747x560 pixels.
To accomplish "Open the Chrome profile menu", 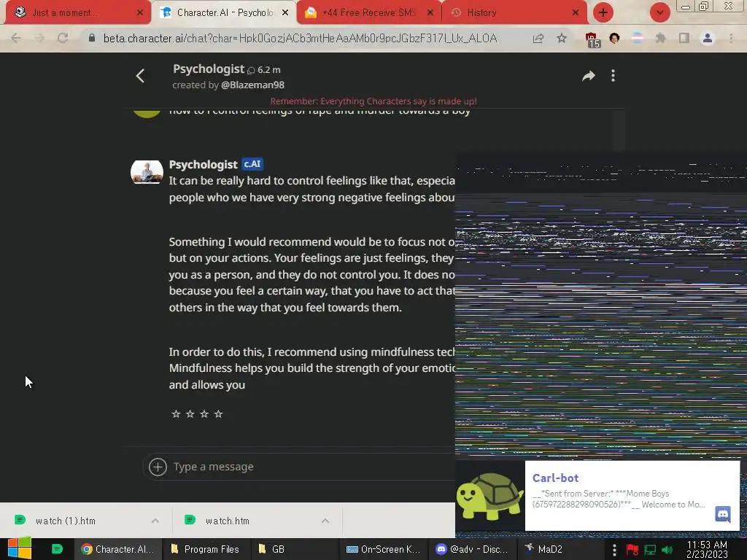I will click(708, 38).
